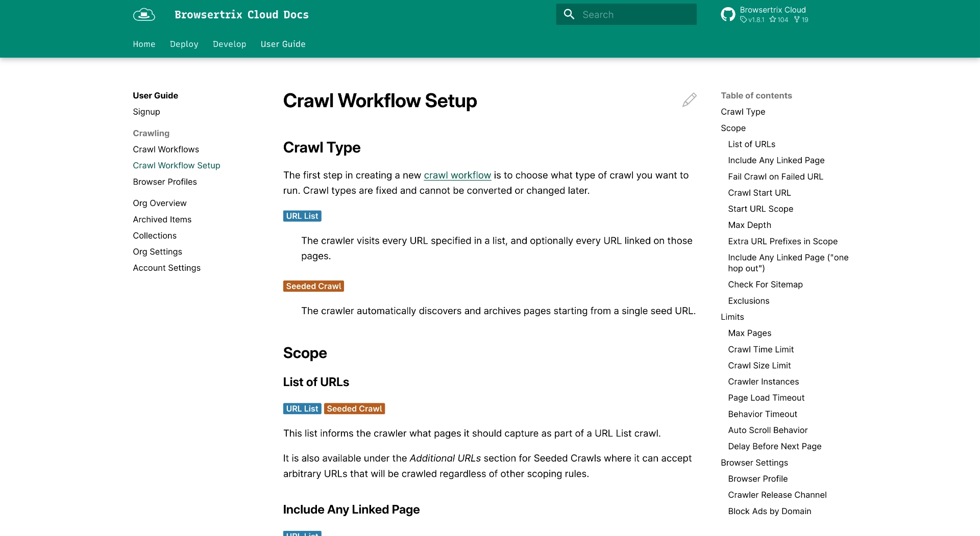Follow the crawl workflow hyperlink
This screenshot has height=536, width=980.
(457, 175)
